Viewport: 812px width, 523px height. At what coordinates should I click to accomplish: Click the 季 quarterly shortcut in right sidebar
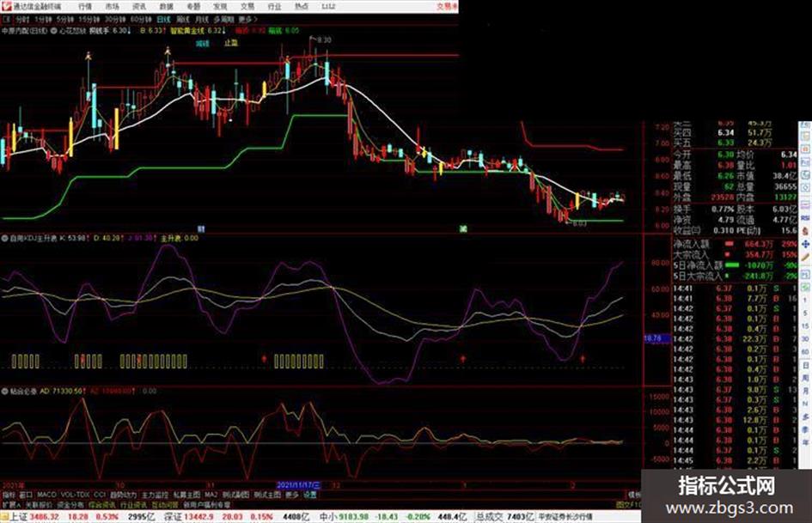[805, 429]
